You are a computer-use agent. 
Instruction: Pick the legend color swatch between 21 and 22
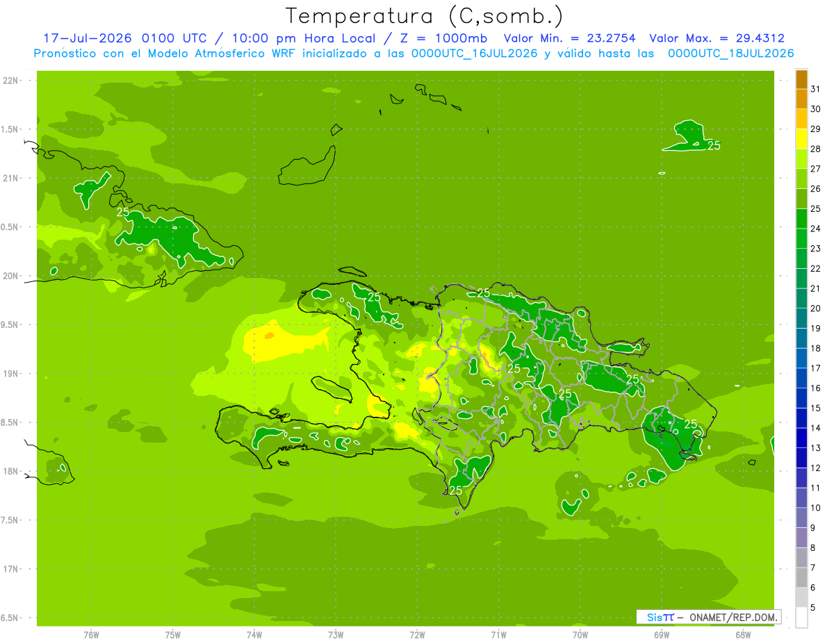pos(801,279)
